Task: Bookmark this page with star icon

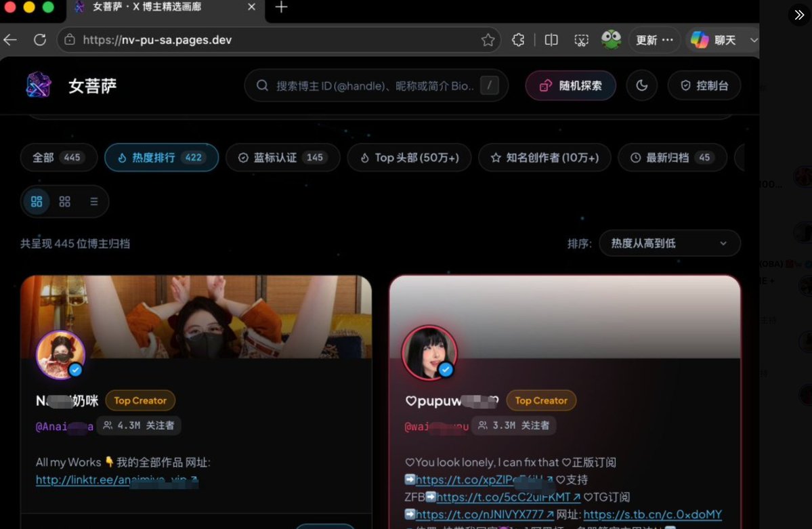Action: [488, 40]
